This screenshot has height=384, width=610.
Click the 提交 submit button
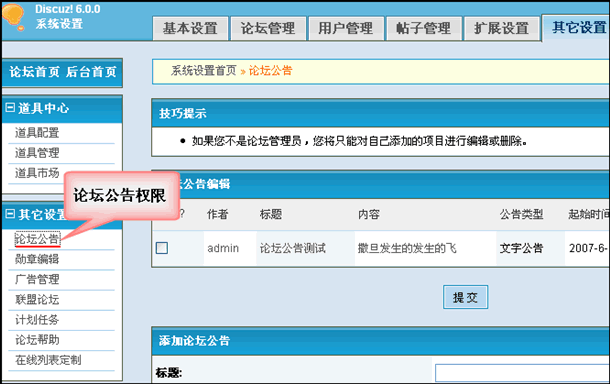pyautogui.click(x=465, y=297)
